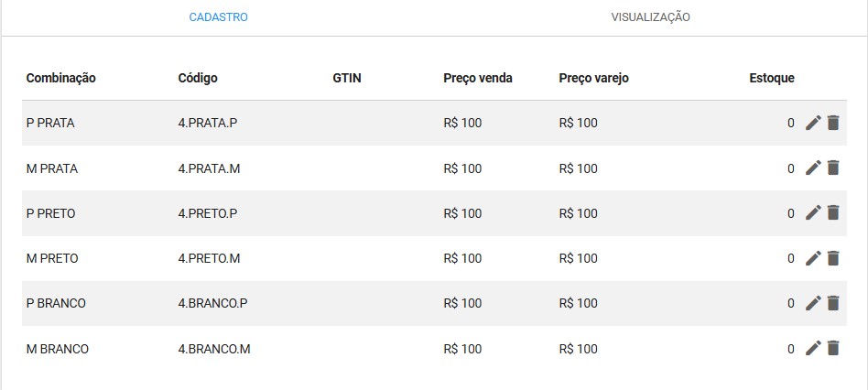Delete the P PRATA combination row
Image resolution: width=868 pixels, height=390 pixels.
point(833,123)
